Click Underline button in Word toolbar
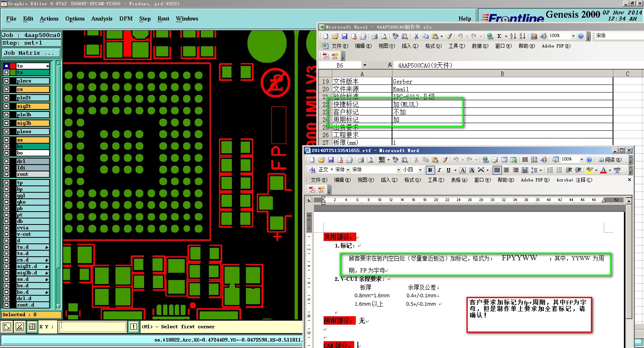This screenshot has height=348, width=644. [448, 170]
